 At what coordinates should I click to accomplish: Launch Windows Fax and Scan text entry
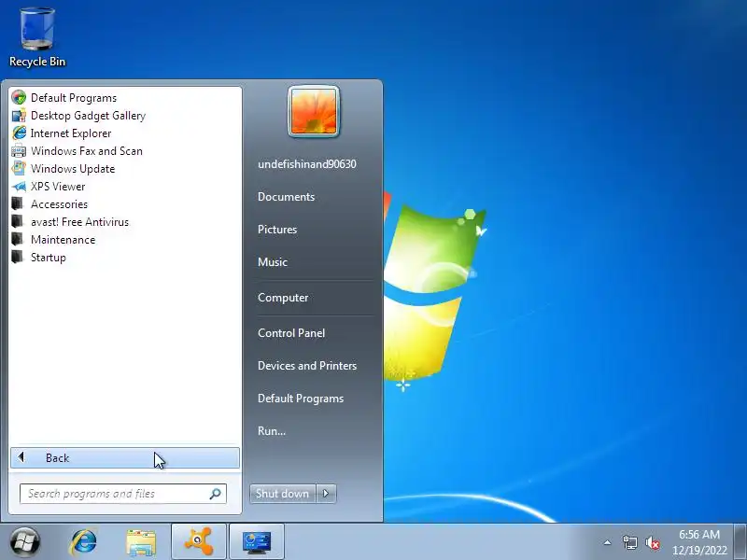coord(87,151)
